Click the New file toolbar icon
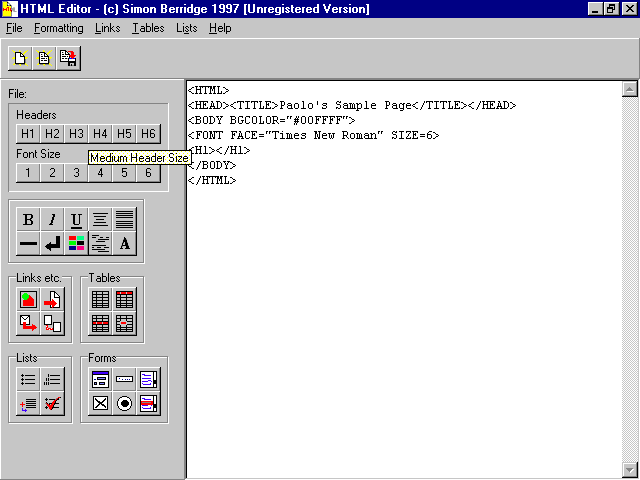Viewport: 640px width, 480px height. [x=20, y=59]
